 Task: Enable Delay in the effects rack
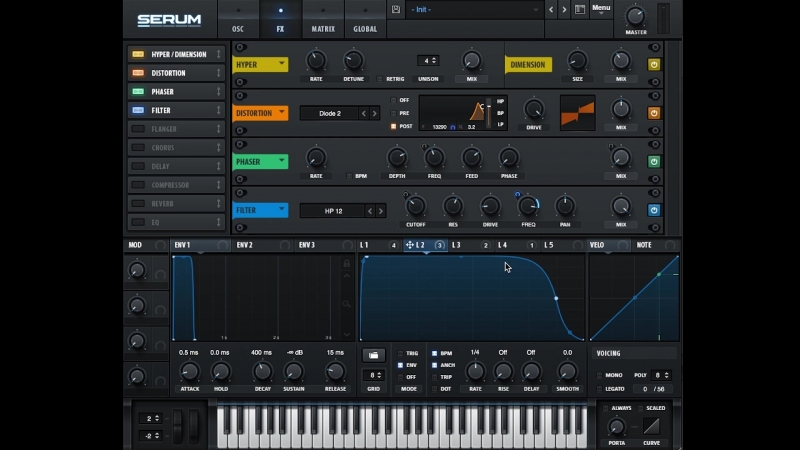(x=138, y=166)
